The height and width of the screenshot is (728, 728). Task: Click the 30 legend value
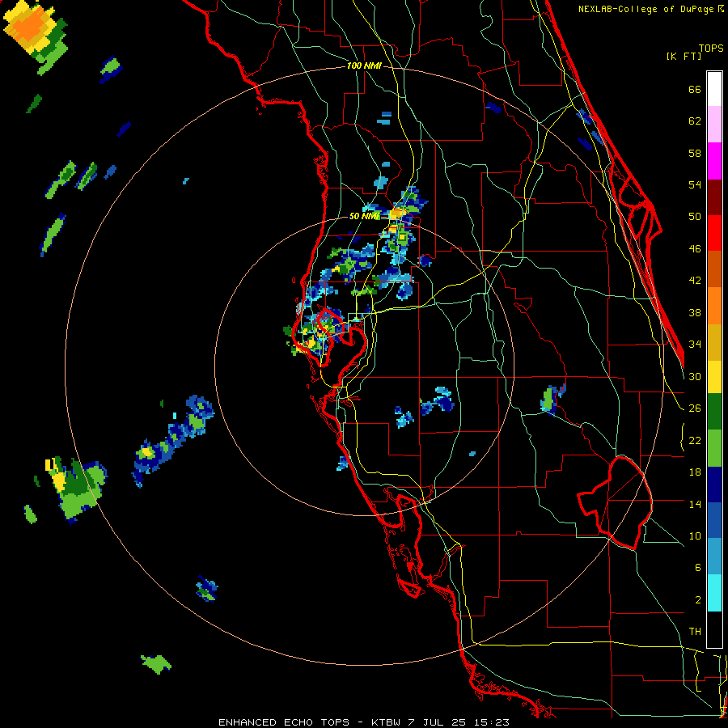click(x=695, y=376)
